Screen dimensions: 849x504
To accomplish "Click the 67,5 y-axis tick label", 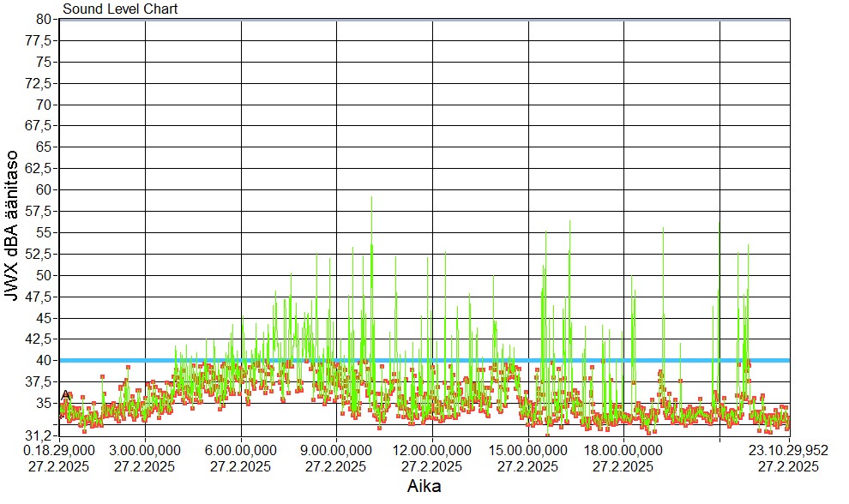I will coord(39,126).
